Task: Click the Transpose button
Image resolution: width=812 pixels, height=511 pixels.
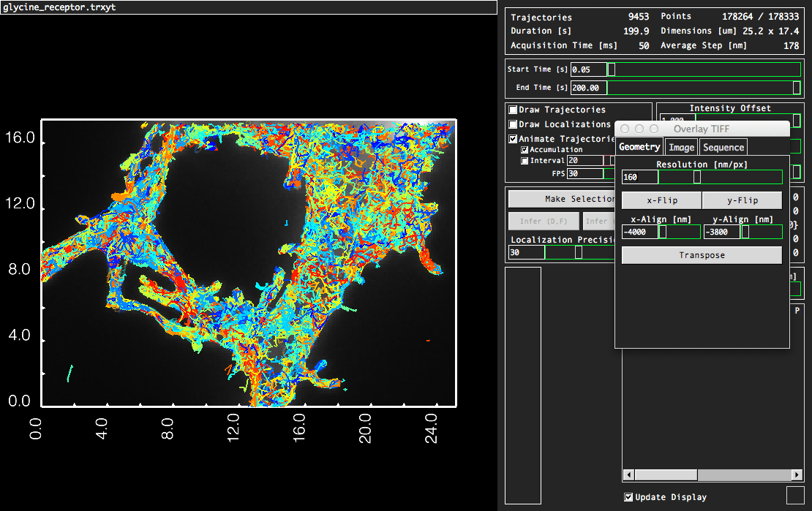Action: 702,255
